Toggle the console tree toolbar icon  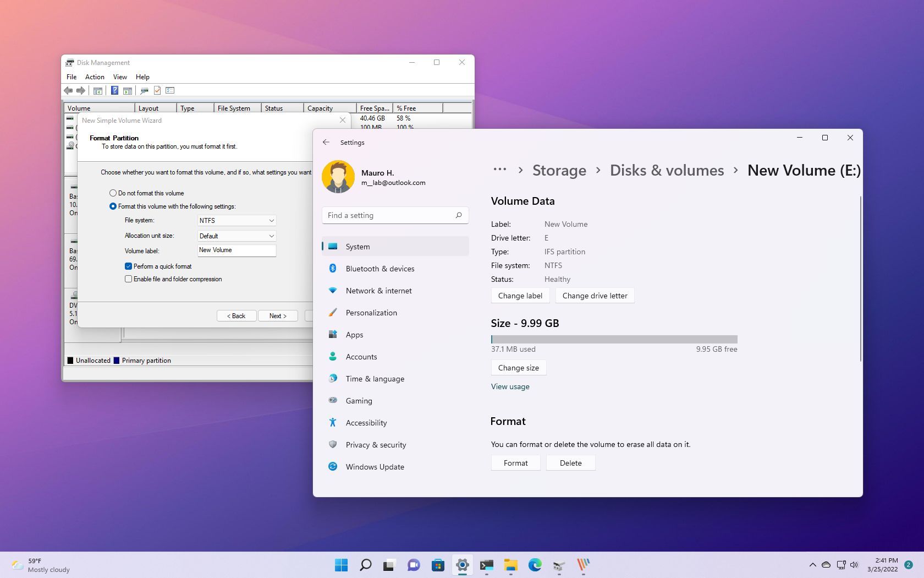(97, 90)
